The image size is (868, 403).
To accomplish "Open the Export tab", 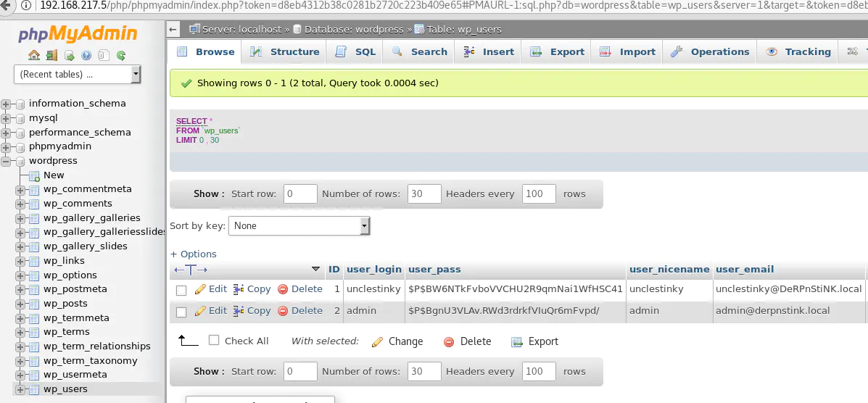I will pyautogui.click(x=557, y=51).
